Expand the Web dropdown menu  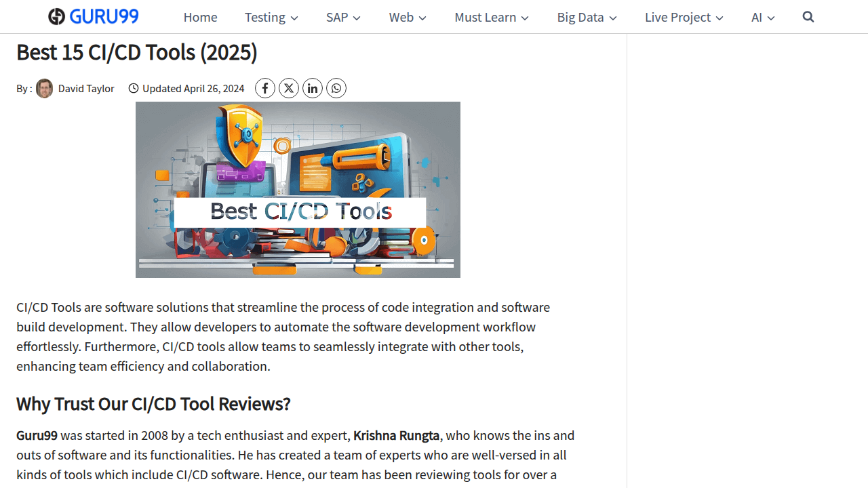point(408,17)
